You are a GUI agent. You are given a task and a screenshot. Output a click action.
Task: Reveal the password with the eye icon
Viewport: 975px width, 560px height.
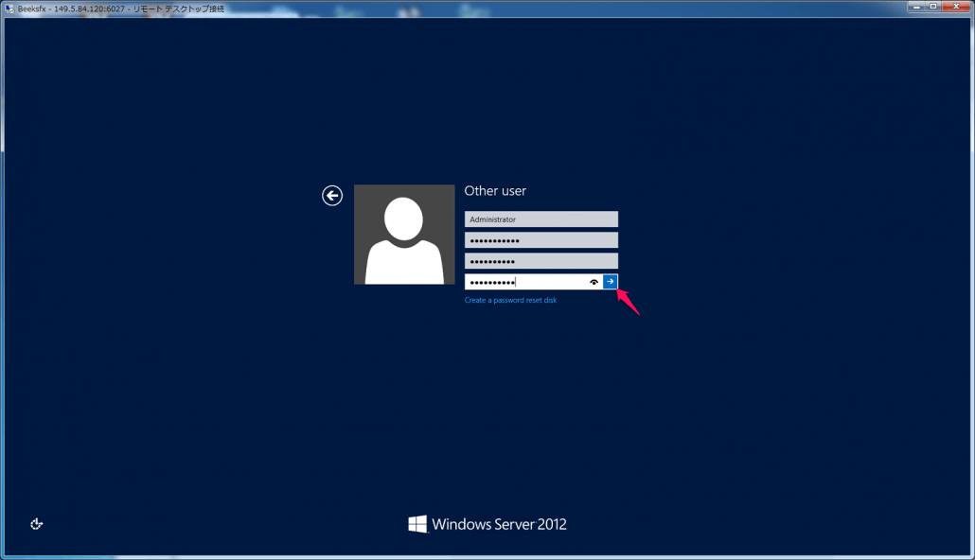point(594,282)
